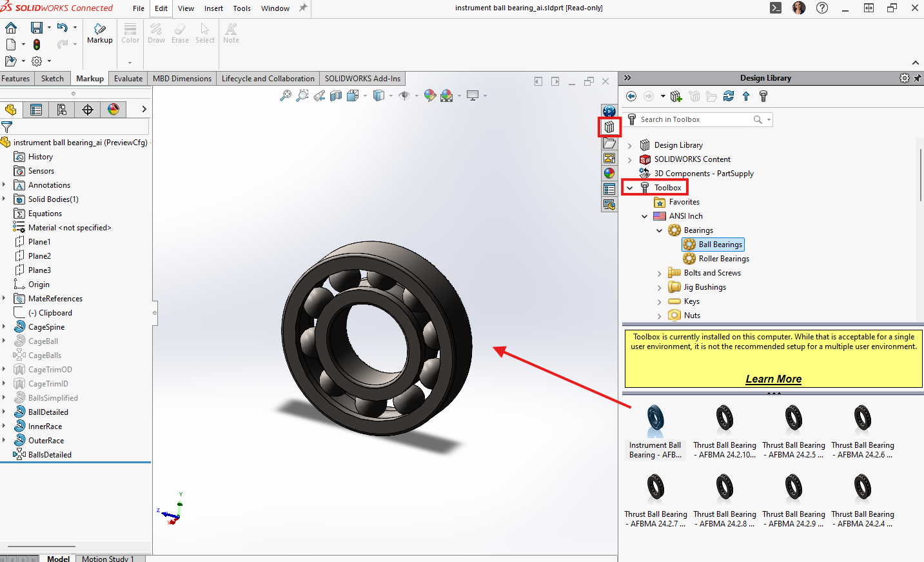Expand the Bolts and Screws folder

click(x=659, y=273)
